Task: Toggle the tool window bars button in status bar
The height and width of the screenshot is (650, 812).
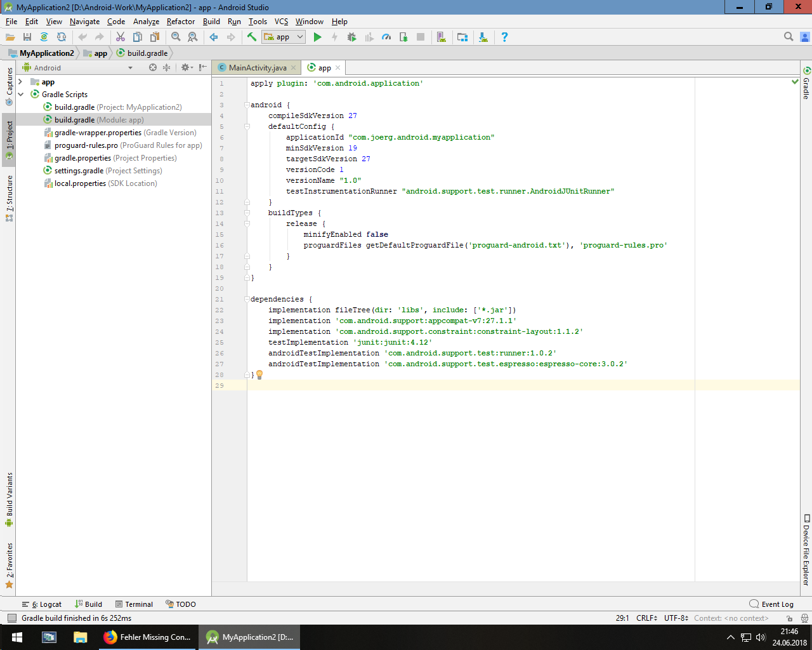Action: pos(11,618)
